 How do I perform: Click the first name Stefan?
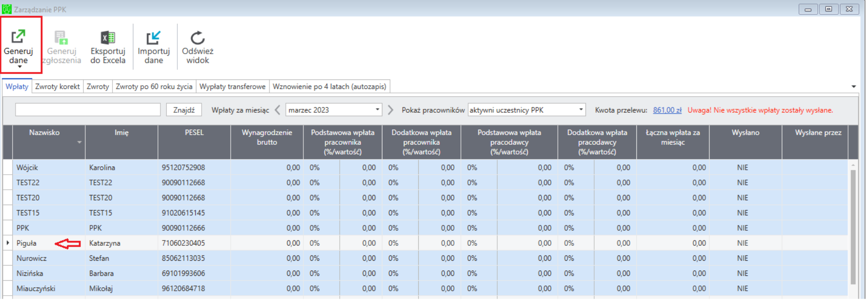pos(99,258)
